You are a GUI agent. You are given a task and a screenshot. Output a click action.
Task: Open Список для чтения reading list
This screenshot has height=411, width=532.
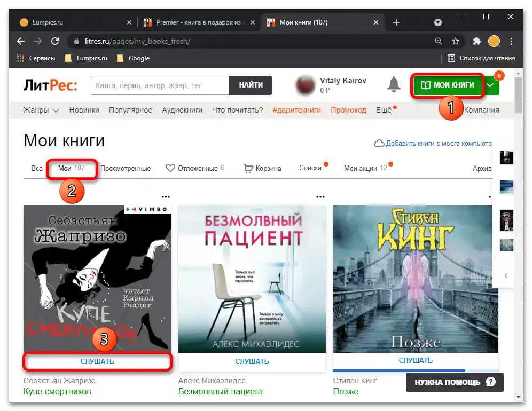[481, 58]
